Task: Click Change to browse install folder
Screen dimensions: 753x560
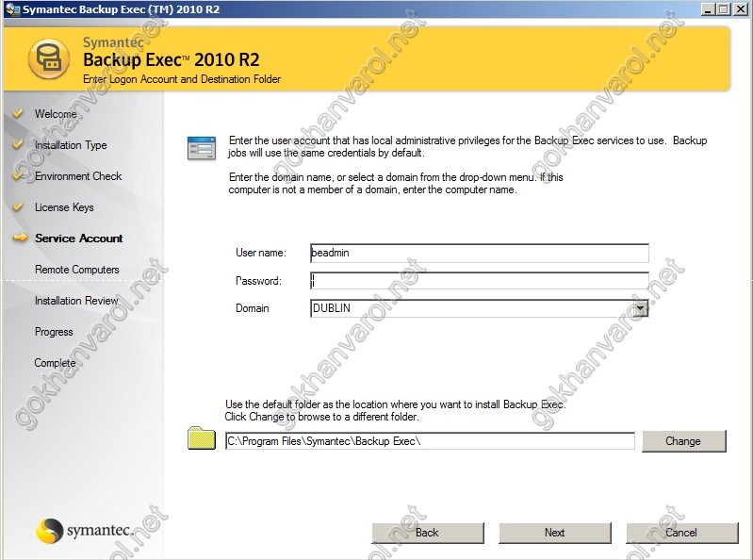Action: [x=683, y=441]
